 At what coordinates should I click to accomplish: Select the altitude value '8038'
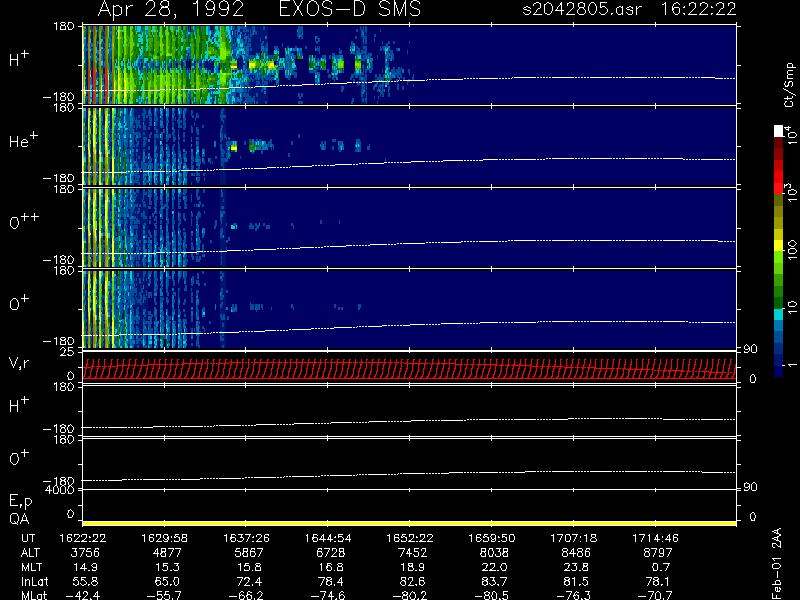click(494, 553)
